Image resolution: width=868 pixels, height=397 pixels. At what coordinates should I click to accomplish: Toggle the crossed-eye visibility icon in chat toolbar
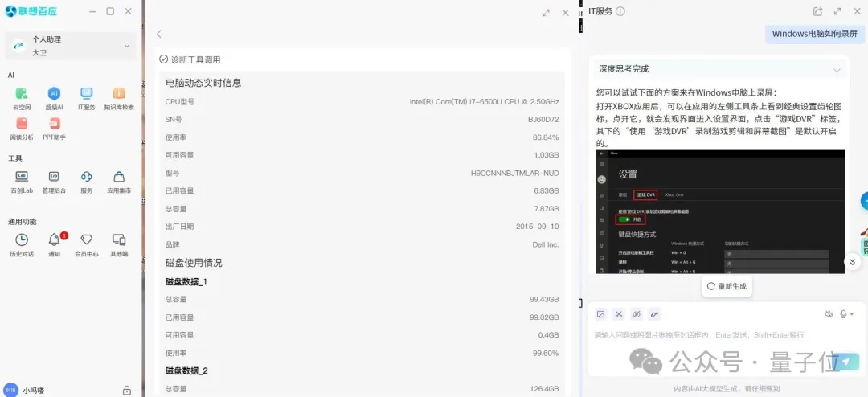tap(636, 314)
